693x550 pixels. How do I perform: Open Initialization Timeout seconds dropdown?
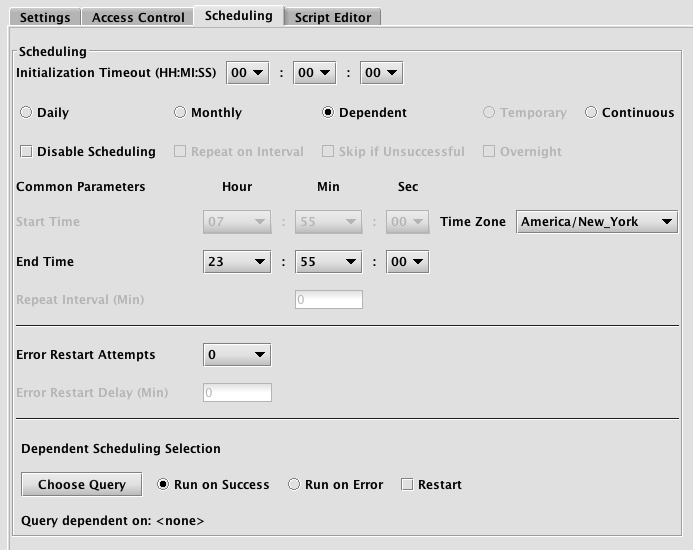click(x=381, y=73)
